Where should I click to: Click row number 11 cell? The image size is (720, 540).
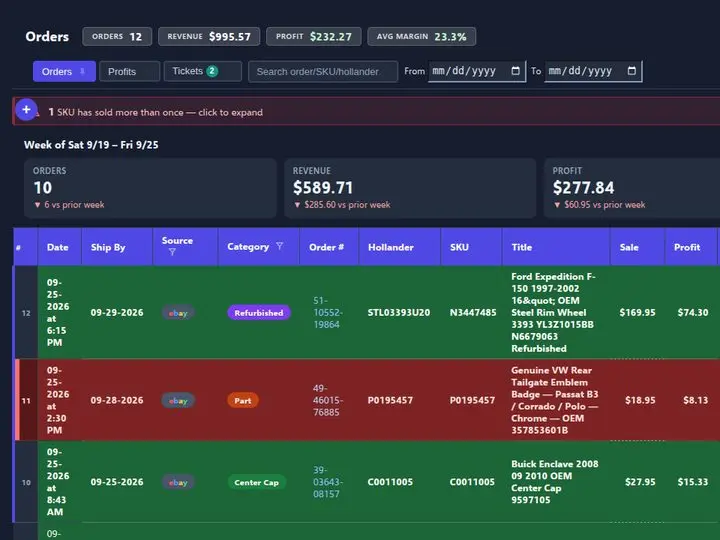point(26,400)
